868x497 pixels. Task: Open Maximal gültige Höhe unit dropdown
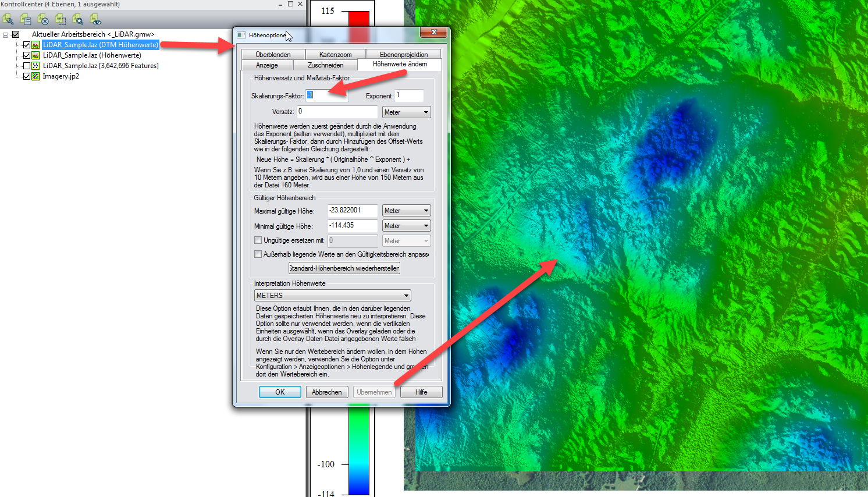[x=406, y=211]
